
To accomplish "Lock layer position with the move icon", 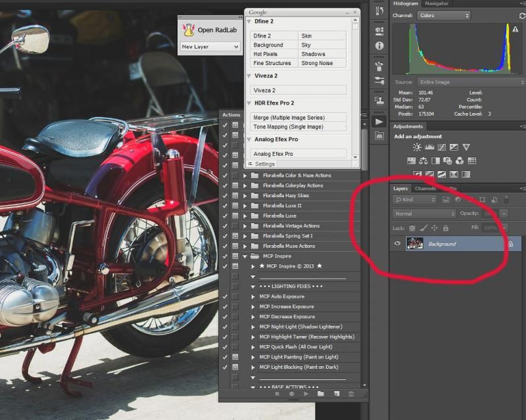I will (x=434, y=228).
